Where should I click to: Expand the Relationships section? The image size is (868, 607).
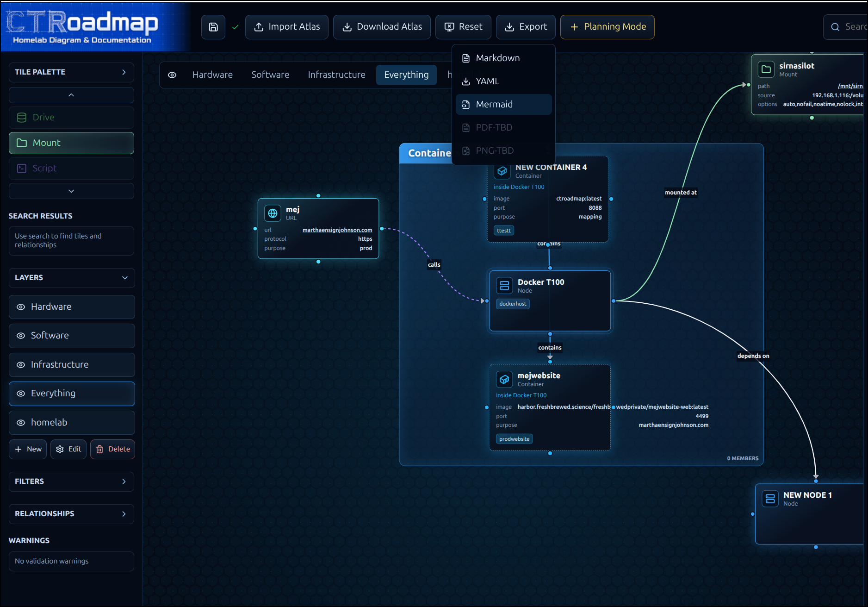coord(124,514)
